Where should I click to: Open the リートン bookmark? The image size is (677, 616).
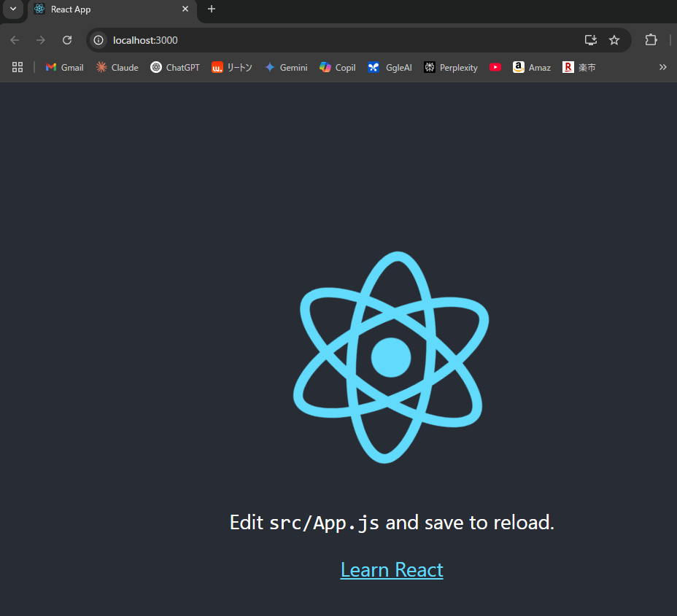pyautogui.click(x=232, y=67)
